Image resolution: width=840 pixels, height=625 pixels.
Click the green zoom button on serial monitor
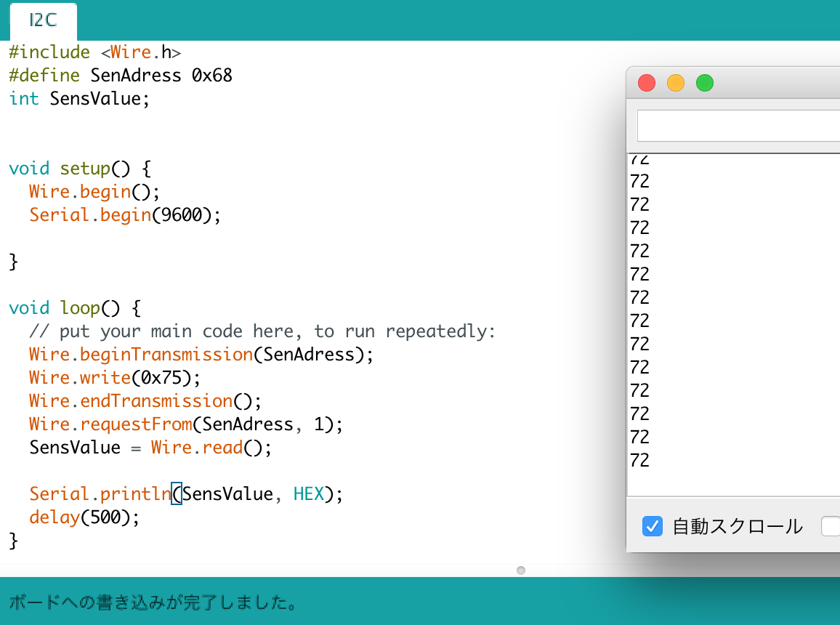point(704,83)
